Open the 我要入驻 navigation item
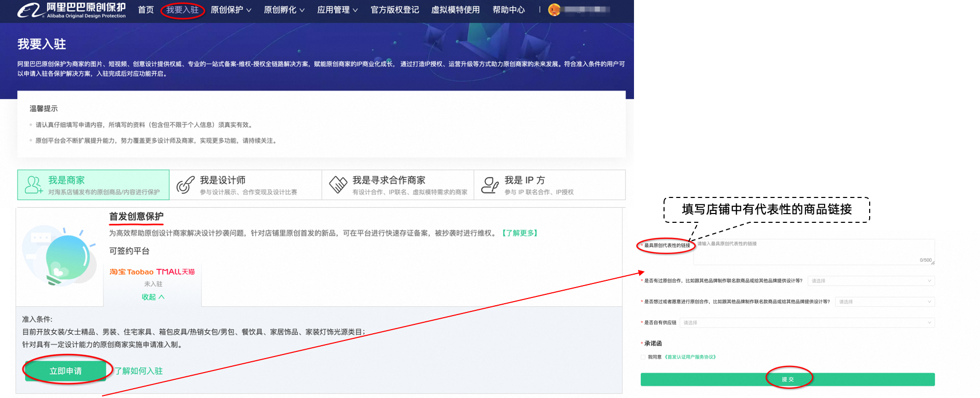 pos(182,10)
